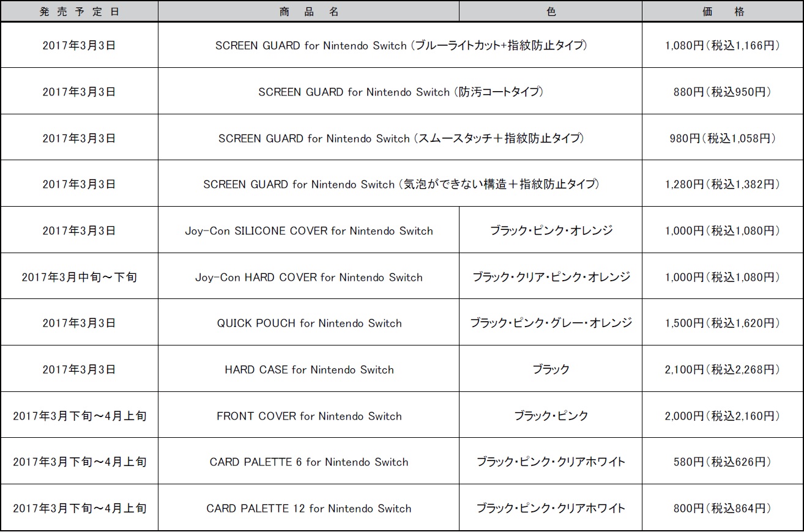Click the price 580円(税込626円)
The width and height of the screenshot is (804, 532).
(x=723, y=462)
